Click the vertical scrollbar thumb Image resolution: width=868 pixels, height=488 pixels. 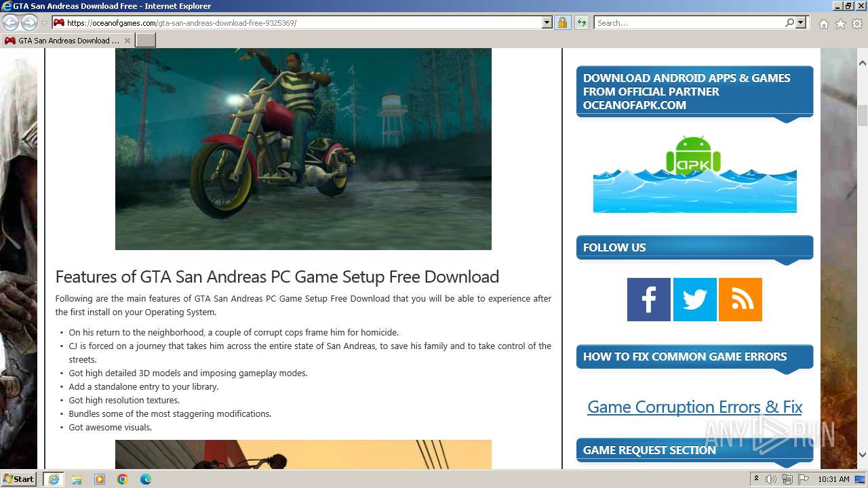(863, 115)
